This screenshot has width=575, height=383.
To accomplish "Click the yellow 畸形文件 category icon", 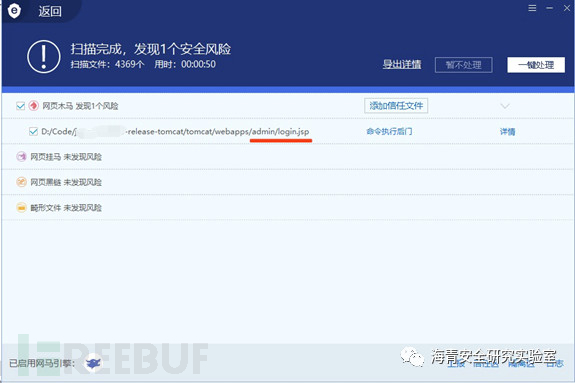I will [21, 208].
